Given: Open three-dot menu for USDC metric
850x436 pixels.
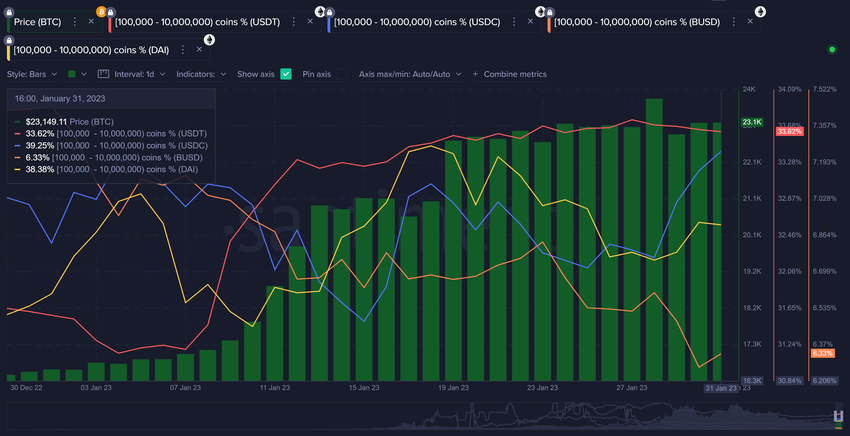Looking at the screenshot, I should [x=514, y=21].
